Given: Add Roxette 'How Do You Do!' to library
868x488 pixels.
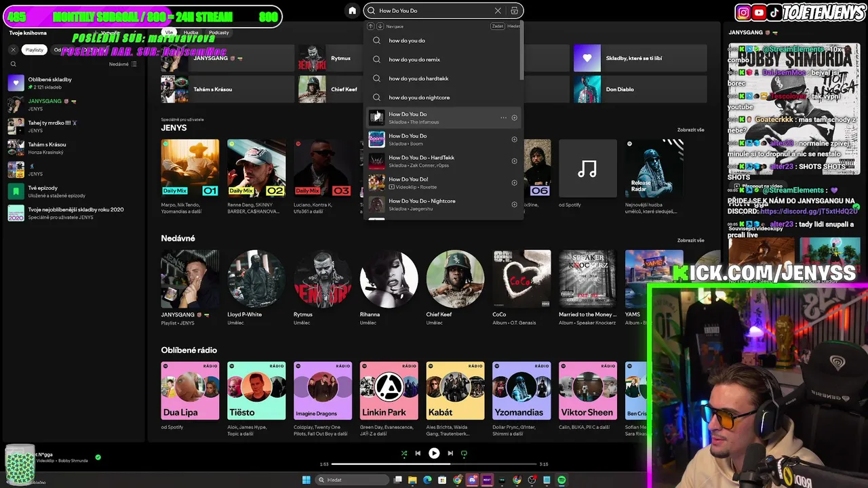Looking at the screenshot, I should coord(514,183).
